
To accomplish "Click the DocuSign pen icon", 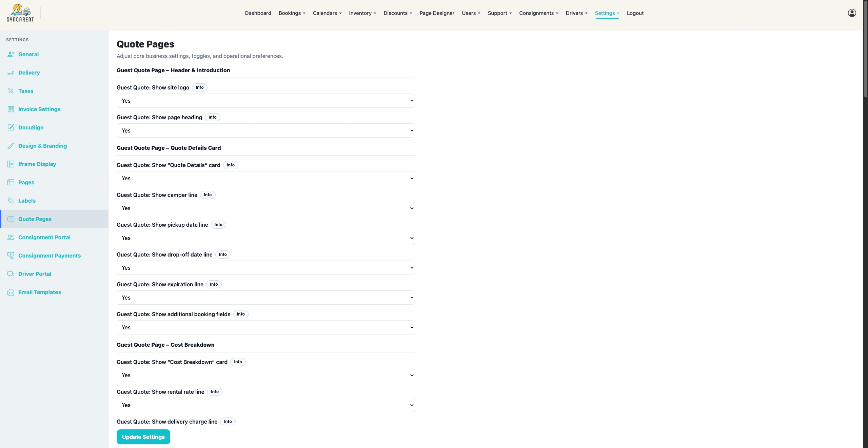I will [x=11, y=127].
